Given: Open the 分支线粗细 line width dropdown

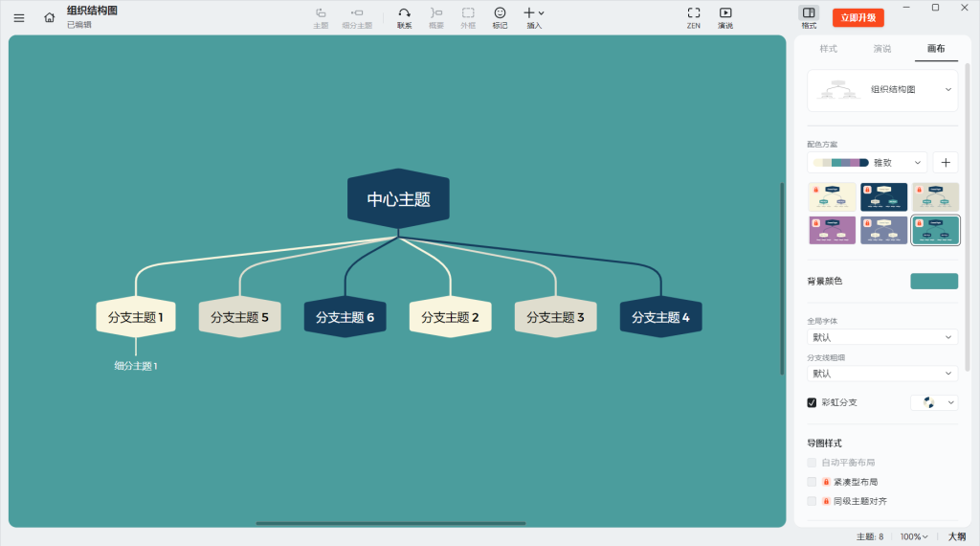Looking at the screenshot, I should [882, 374].
